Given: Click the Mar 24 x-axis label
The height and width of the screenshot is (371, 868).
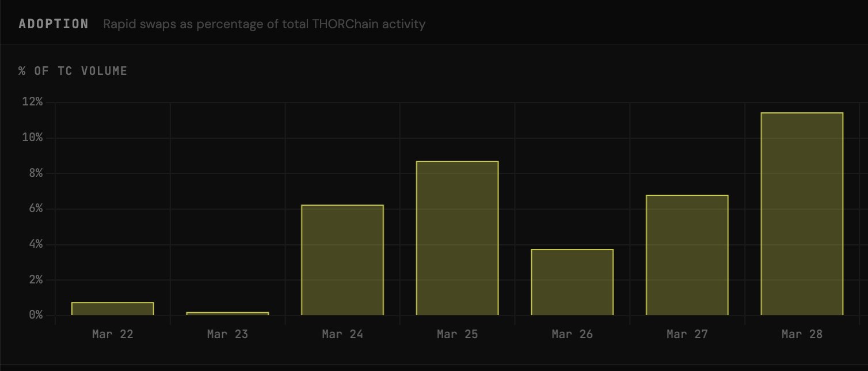Looking at the screenshot, I should click(342, 334).
